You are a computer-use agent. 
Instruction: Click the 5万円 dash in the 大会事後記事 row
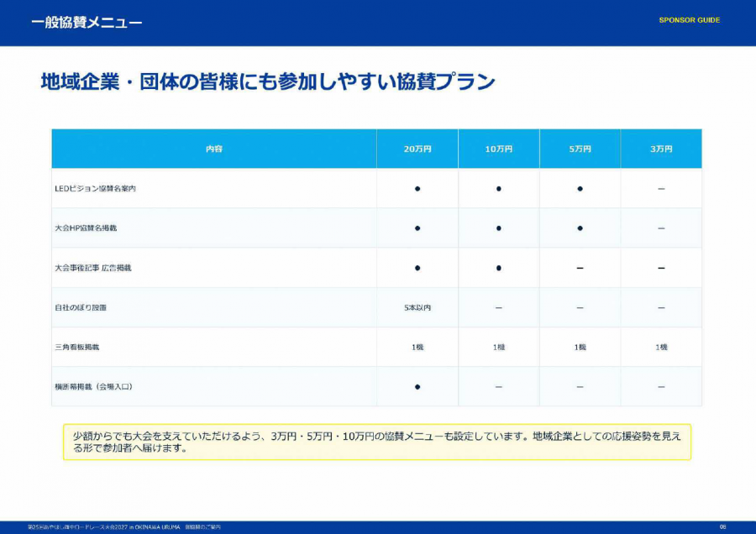(580, 268)
